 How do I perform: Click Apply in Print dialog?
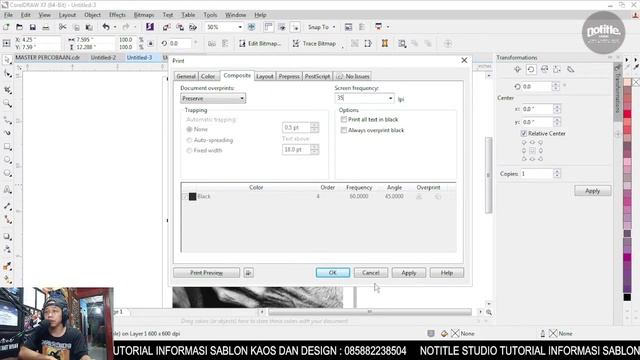(409, 273)
